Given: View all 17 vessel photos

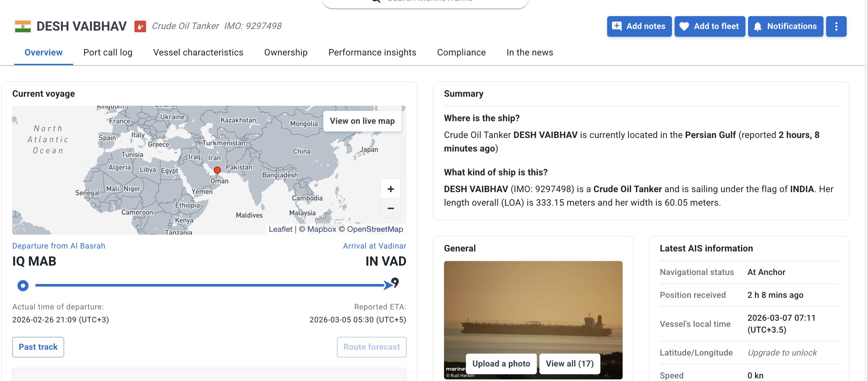Looking at the screenshot, I should 569,364.
